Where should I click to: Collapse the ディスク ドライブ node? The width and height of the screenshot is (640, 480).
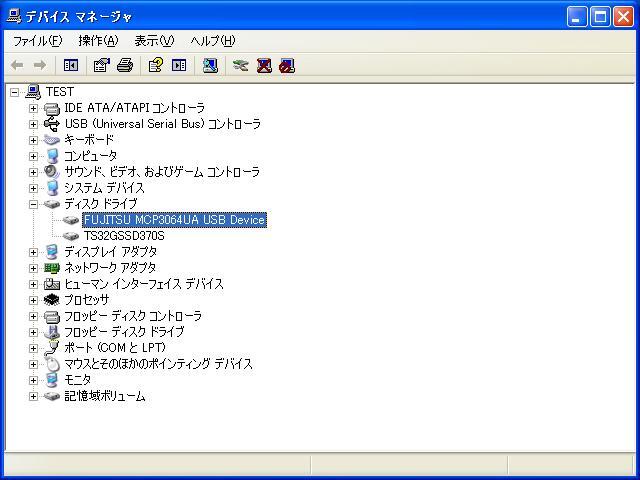click(33, 204)
